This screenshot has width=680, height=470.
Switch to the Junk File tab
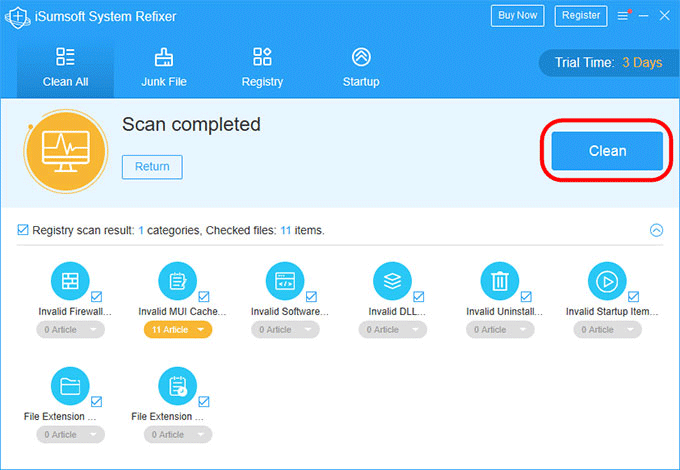click(x=164, y=69)
